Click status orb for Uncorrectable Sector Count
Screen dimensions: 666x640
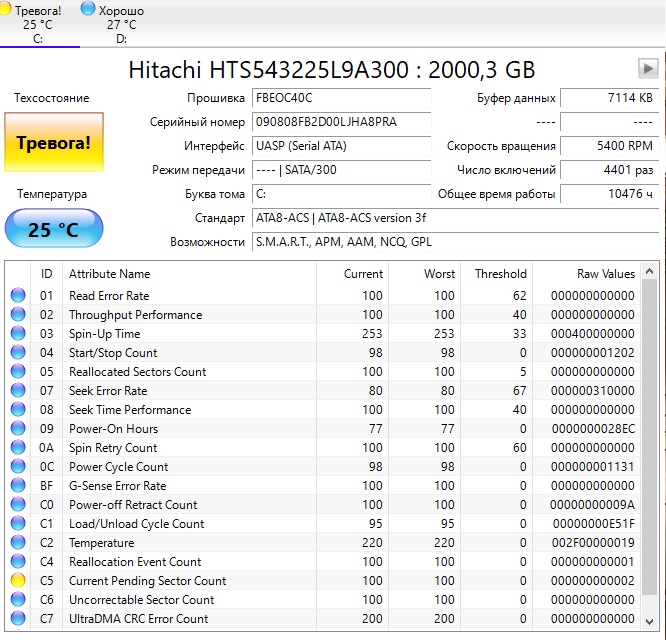(x=18, y=600)
